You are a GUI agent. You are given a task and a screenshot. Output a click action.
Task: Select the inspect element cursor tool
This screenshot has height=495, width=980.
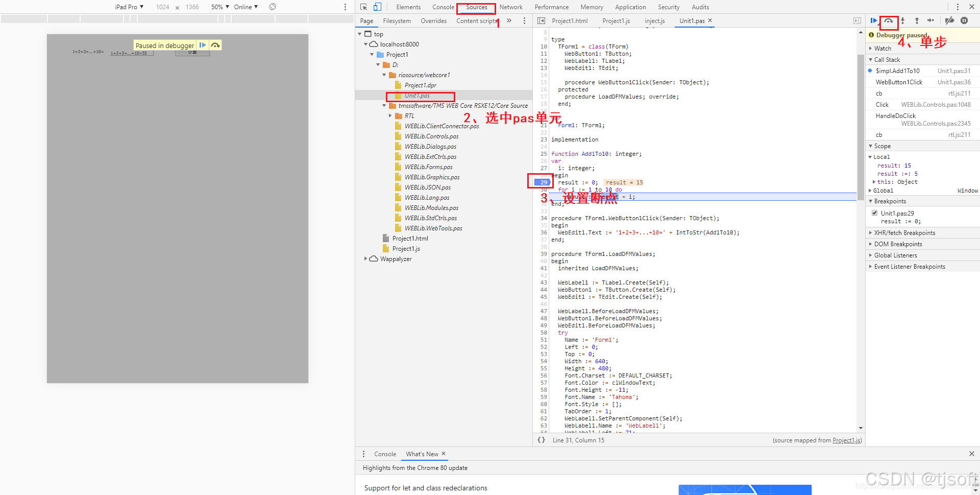(x=363, y=7)
